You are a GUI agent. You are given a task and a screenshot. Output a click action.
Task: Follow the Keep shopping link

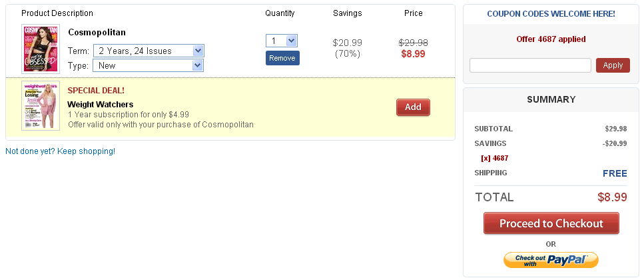(61, 151)
